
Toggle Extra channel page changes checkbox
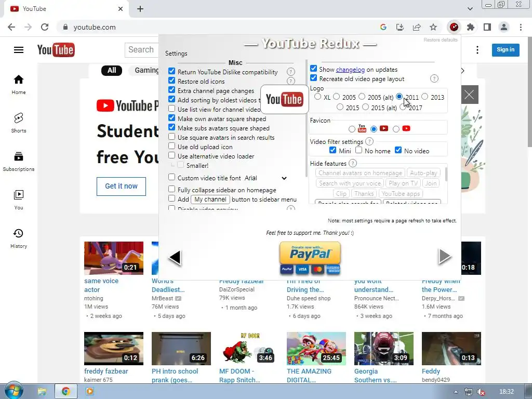(x=171, y=90)
